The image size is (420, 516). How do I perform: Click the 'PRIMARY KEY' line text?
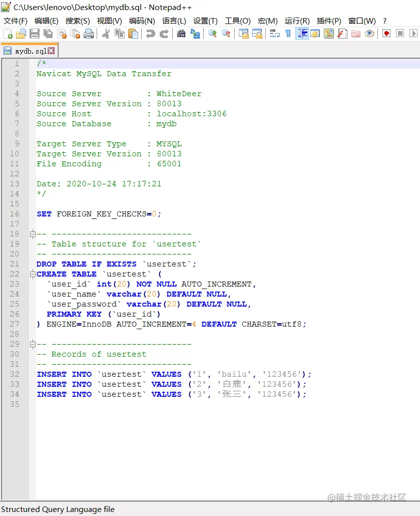coord(103,314)
